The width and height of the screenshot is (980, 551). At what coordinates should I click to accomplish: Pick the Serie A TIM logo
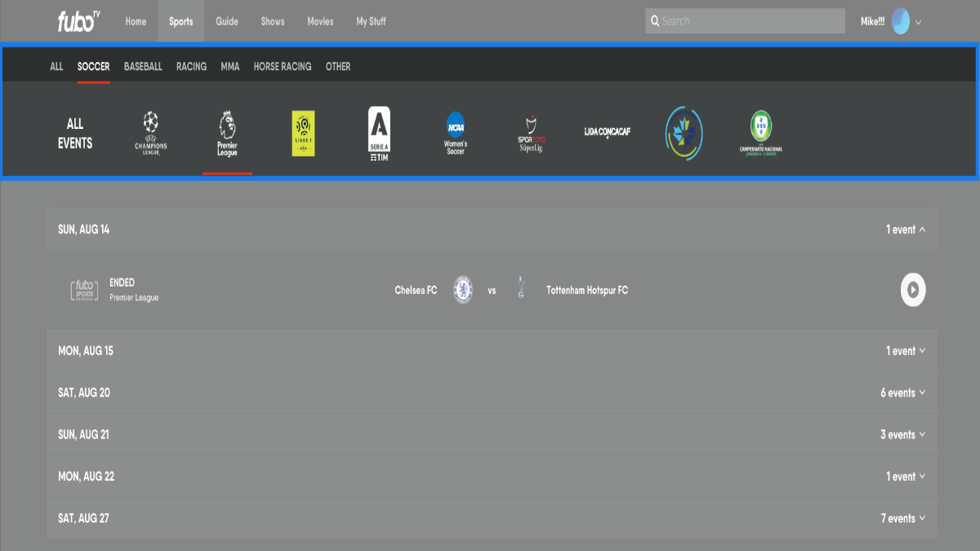379,134
